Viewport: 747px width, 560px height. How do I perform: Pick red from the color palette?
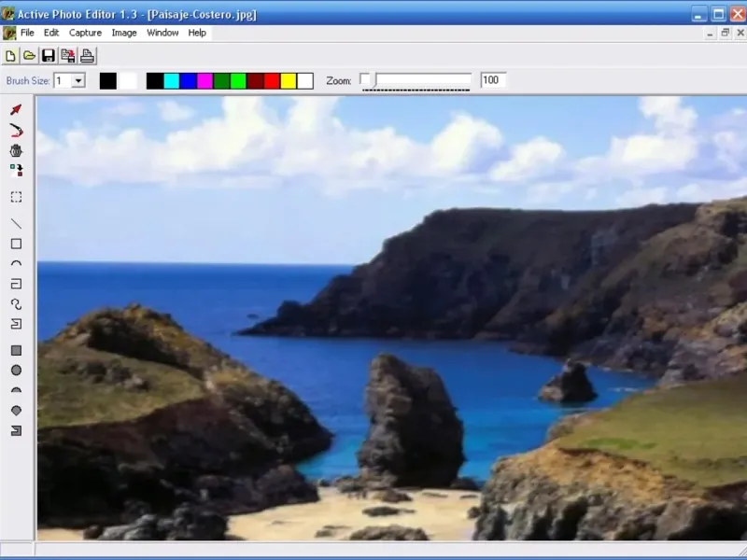coord(272,81)
